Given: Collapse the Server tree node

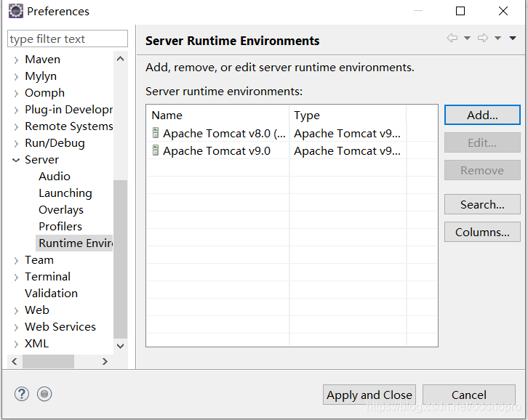Looking at the screenshot, I should tap(16, 160).
